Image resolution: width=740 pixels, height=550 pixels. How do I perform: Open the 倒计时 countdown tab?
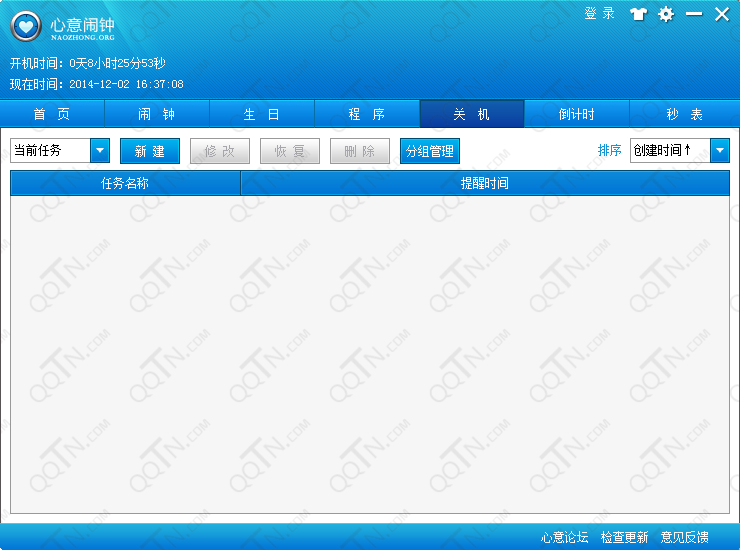click(577, 114)
